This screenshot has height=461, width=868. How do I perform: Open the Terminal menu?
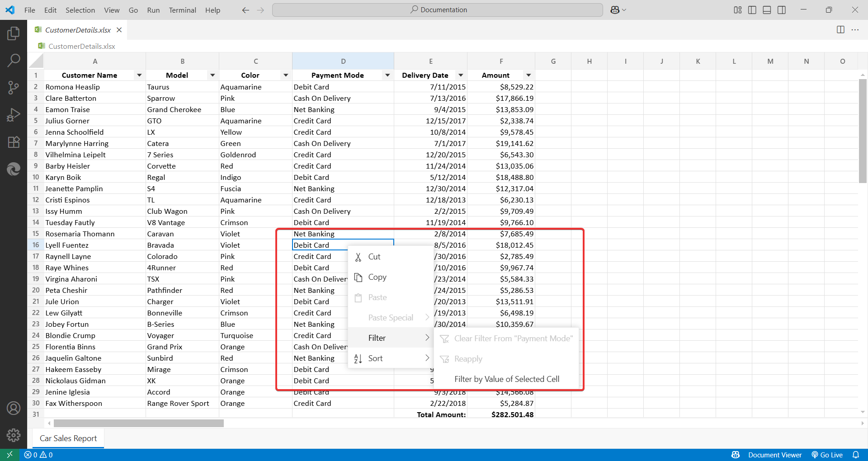pyautogui.click(x=183, y=10)
